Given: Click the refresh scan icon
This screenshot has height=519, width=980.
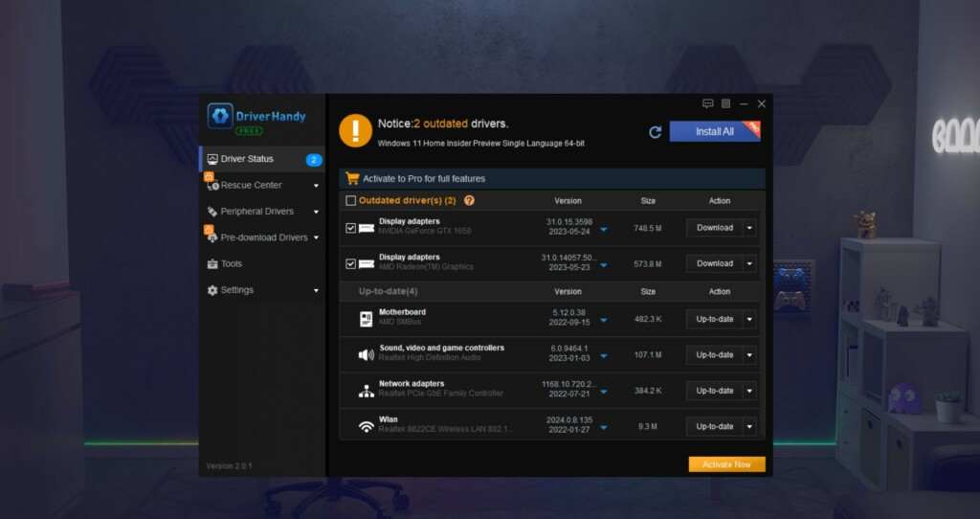Looking at the screenshot, I should click(655, 132).
